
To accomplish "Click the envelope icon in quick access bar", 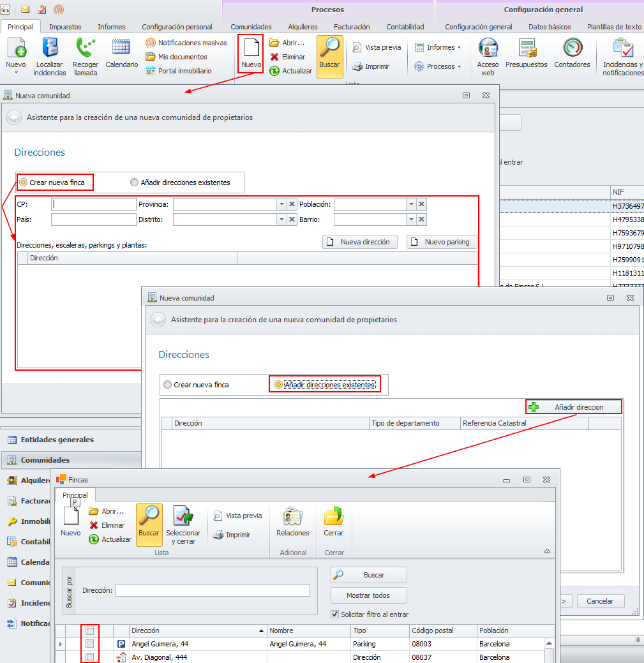I will pyautogui.click(x=26, y=10).
